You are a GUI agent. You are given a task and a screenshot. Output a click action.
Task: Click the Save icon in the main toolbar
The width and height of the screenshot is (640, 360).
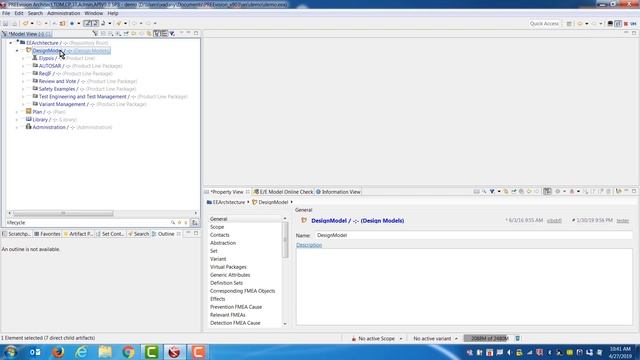point(6,24)
